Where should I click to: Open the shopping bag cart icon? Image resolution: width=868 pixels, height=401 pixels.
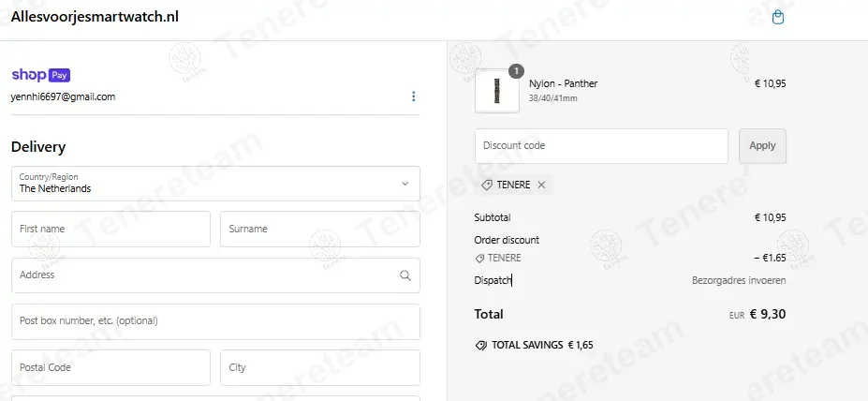coord(778,17)
